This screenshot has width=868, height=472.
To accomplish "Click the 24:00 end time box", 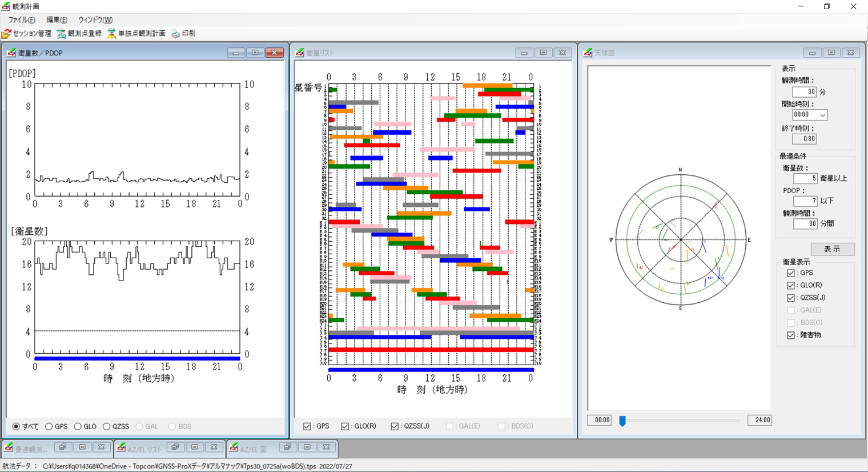I will 759,420.
